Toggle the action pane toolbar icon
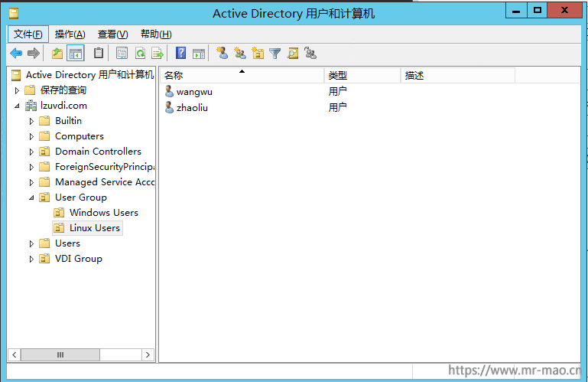Viewport: 588px width, 382px height. (x=199, y=54)
